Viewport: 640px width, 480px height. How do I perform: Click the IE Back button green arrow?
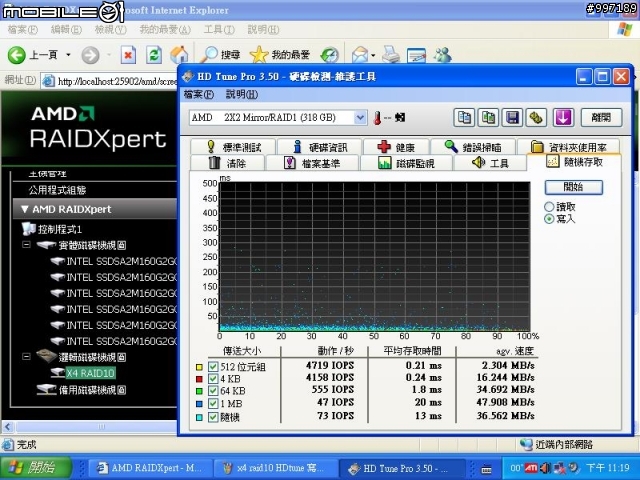[16, 55]
